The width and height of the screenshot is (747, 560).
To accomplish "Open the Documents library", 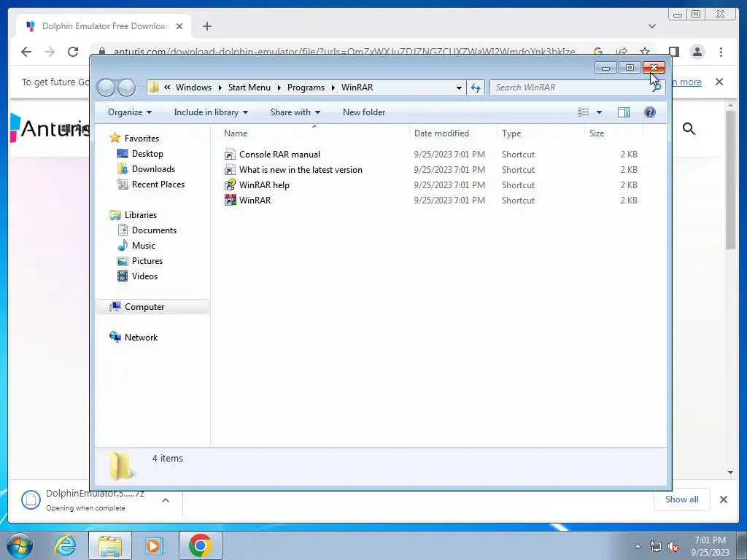I will 154,230.
